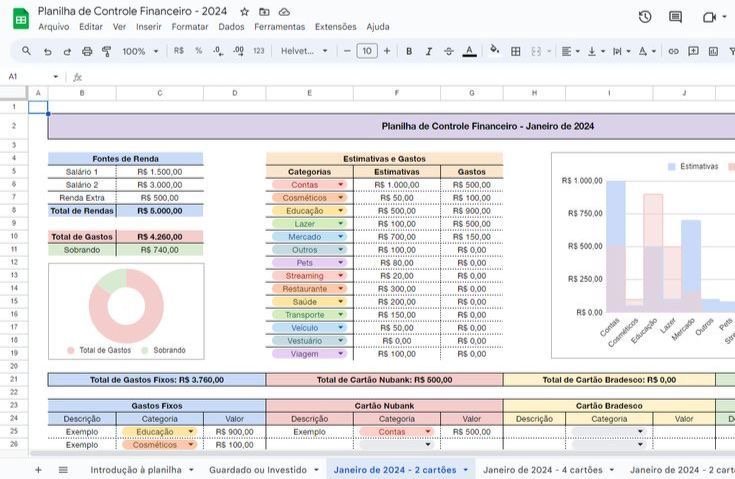Screen dimensions: 735x479
Task: Open the Helvetica font dropdown
Action: 304,51
